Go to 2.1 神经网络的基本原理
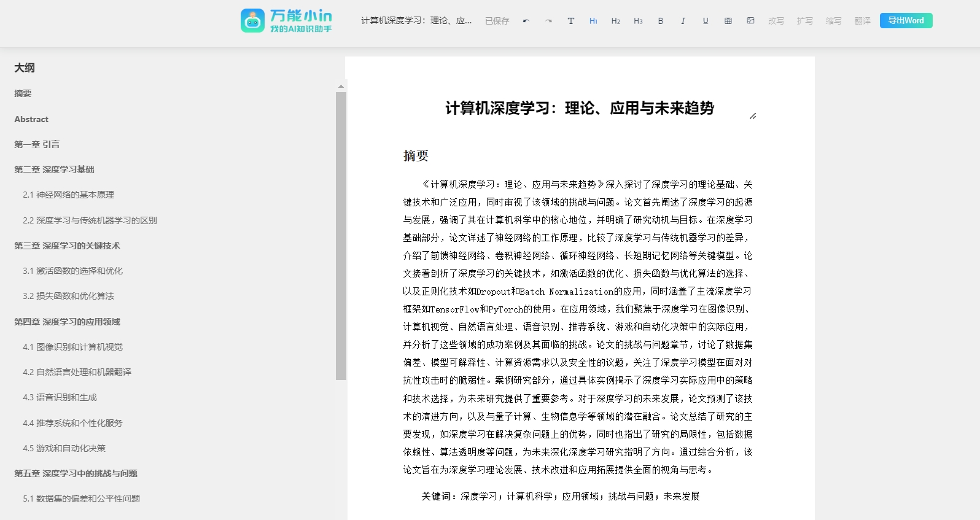Image resolution: width=980 pixels, height=520 pixels. [68, 195]
